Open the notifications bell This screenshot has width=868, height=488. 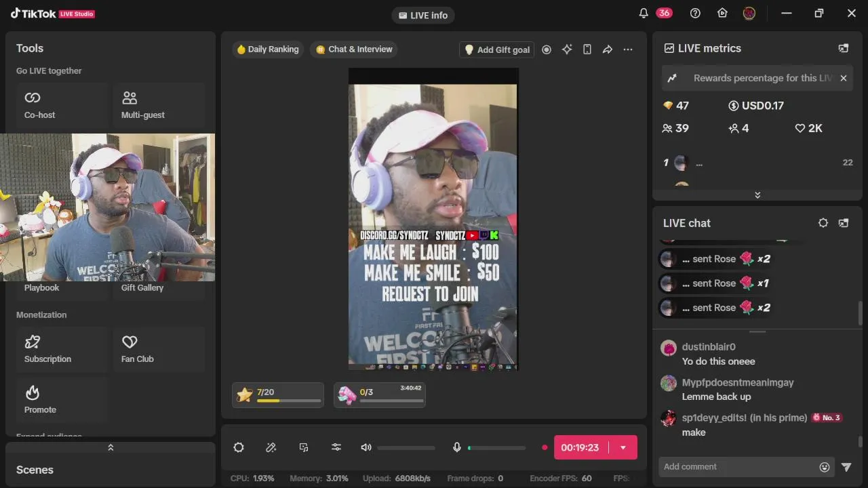644,13
